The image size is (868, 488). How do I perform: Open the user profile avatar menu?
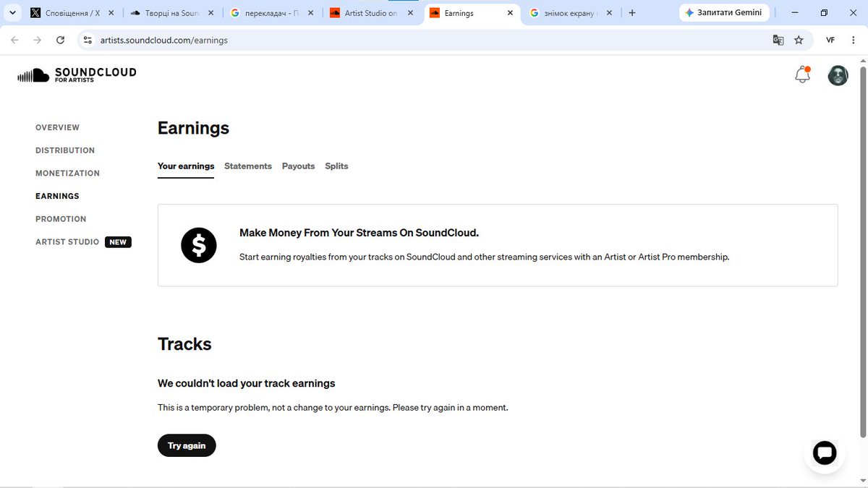[838, 75]
